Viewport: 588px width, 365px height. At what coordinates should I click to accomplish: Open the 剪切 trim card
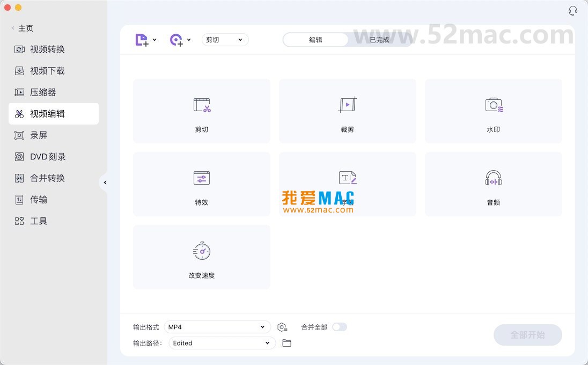click(x=202, y=111)
